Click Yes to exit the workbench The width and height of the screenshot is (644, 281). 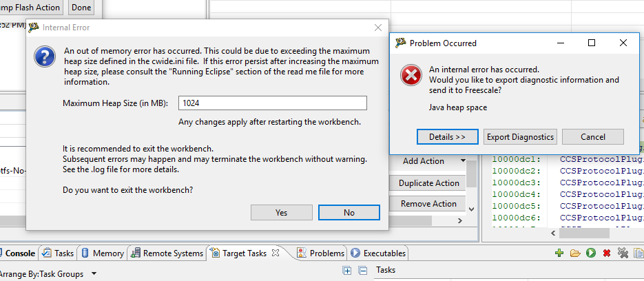pyautogui.click(x=281, y=212)
